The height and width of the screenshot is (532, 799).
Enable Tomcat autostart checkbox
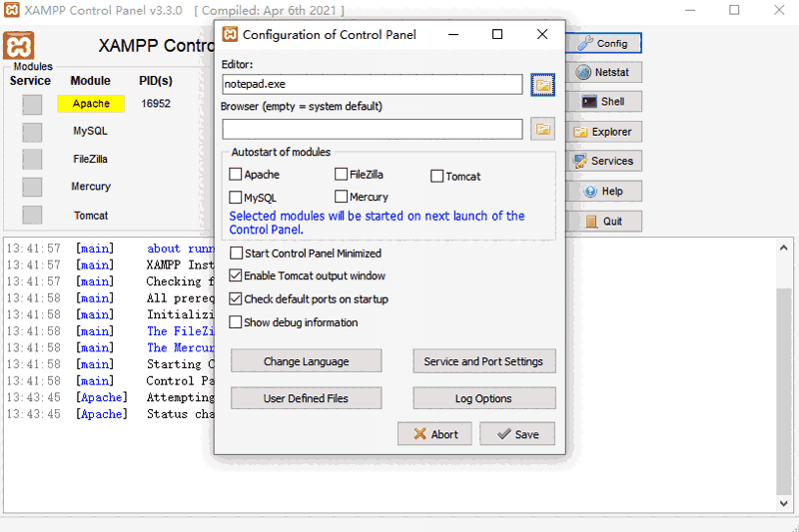(436, 176)
